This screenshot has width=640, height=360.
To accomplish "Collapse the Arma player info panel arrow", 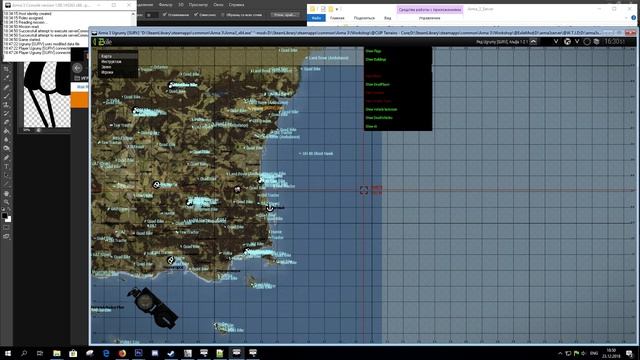I will click(533, 42).
